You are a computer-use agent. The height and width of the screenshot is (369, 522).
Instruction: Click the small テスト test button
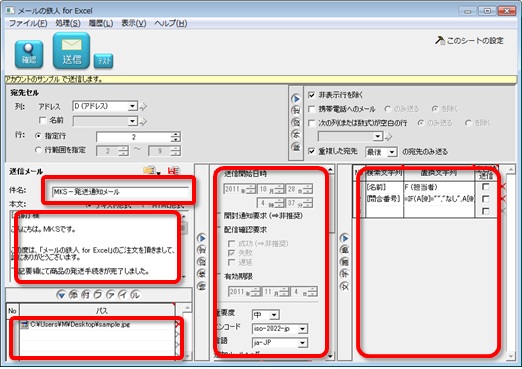point(103,61)
